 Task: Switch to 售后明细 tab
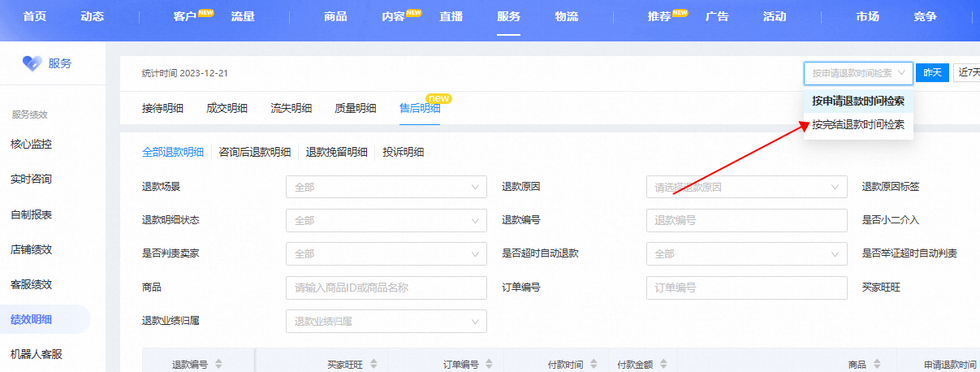420,109
